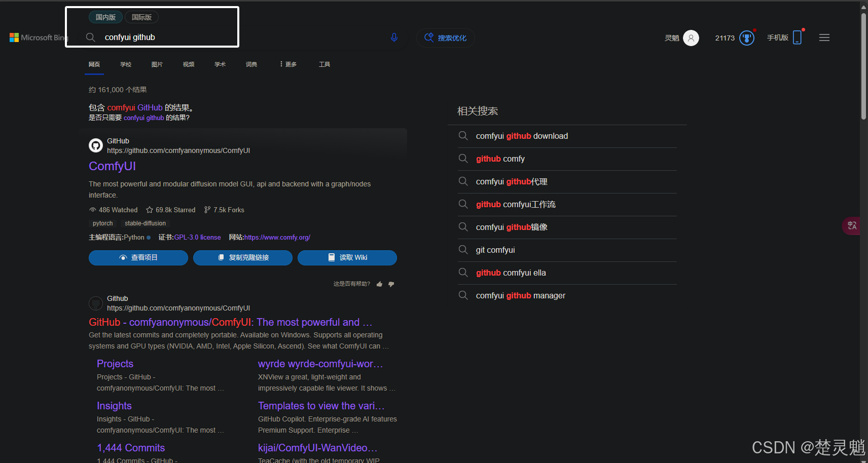The height and width of the screenshot is (463, 868).
Task: Click related search comfyui github代理
Action: (567, 182)
